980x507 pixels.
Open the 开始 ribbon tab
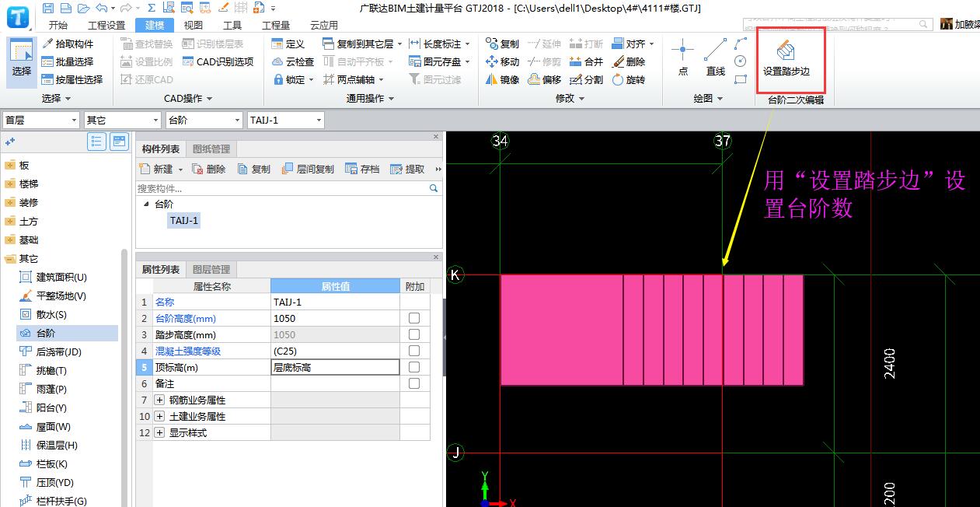tap(58, 25)
